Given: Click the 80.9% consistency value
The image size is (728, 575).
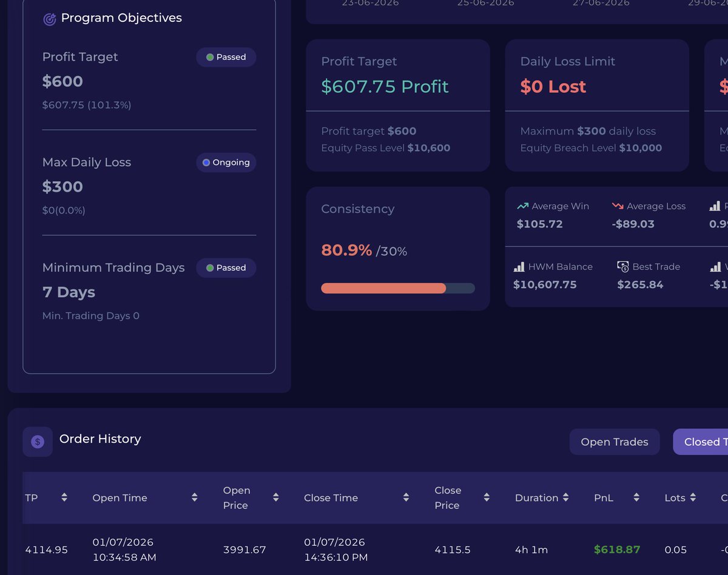Looking at the screenshot, I should pyautogui.click(x=346, y=250).
